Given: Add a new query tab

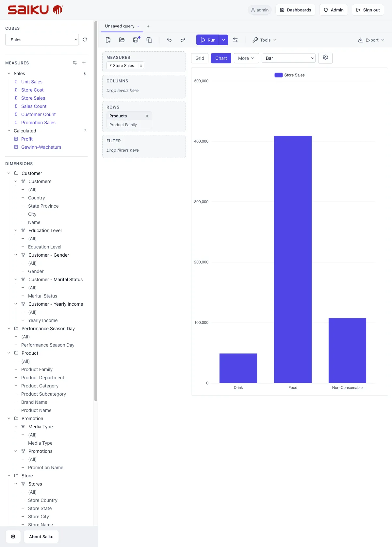Looking at the screenshot, I should tap(148, 26).
